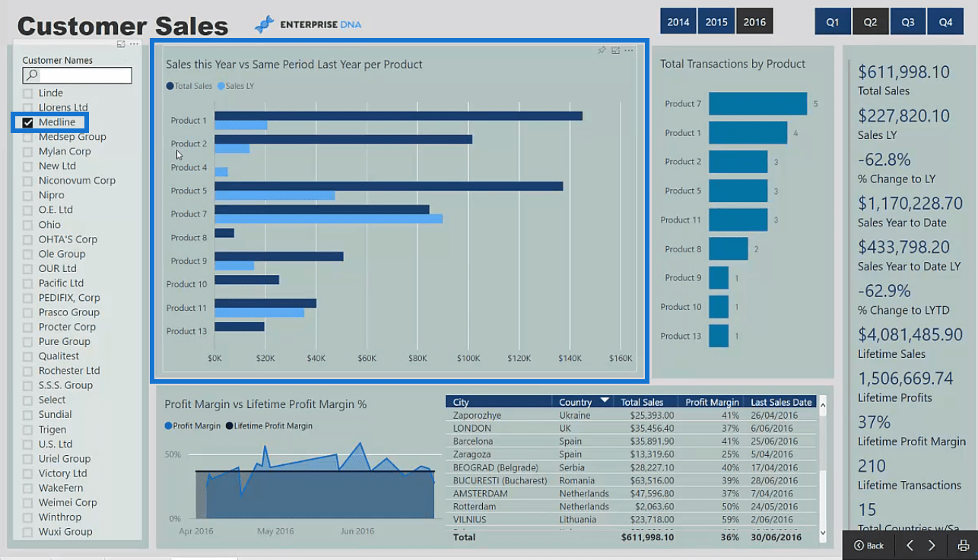Click the OHTA'S Corp customer entry
This screenshot has height=560, width=978.
[68, 239]
